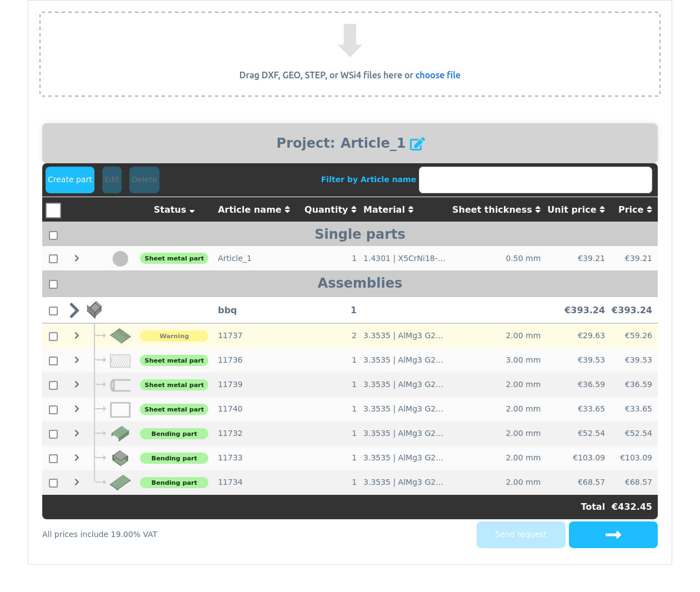Viewport: 700px width, 592px height.
Task: Tick the checkbox for part 11733
Action: coord(53,459)
